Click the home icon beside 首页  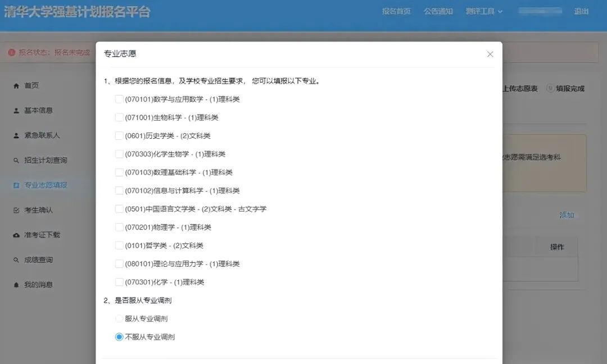point(16,85)
